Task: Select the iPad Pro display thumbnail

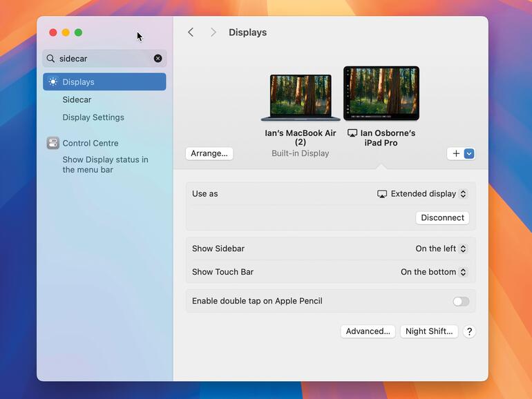Action: [381, 94]
